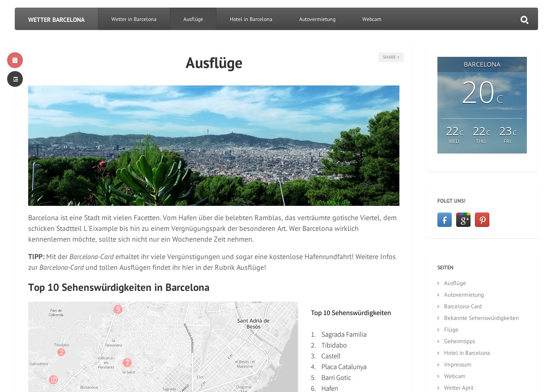Select the Ausflüge navigation tab
Viewport: 547px width, 392px height.
point(193,19)
